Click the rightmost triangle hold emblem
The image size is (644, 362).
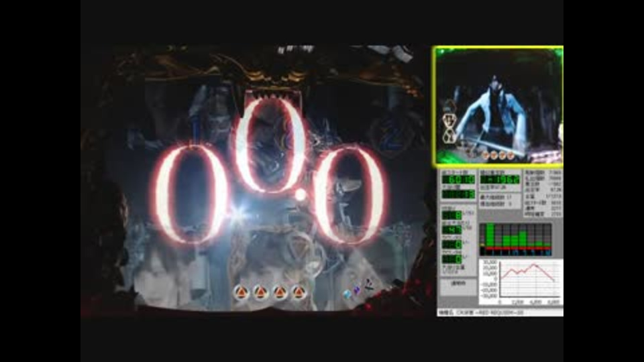[x=299, y=293]
